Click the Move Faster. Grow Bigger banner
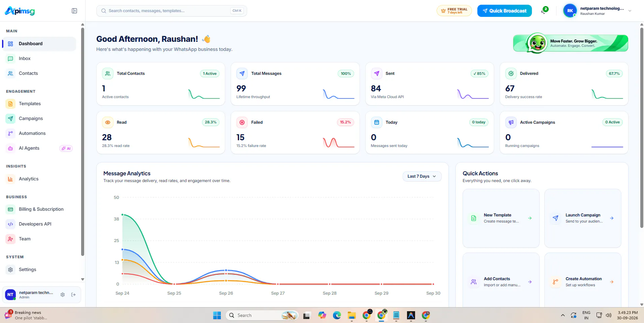The height and width of the screenshot is (323, 644). coord(571,43)
